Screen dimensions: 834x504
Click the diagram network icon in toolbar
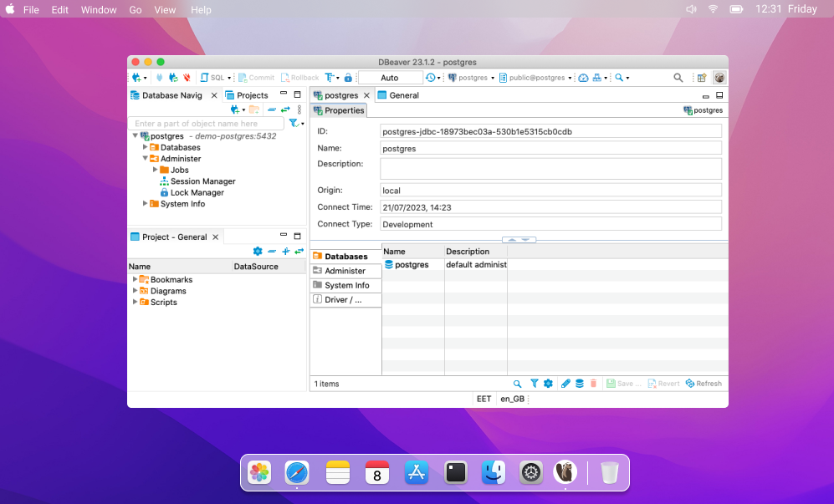(x=597, y=78)
